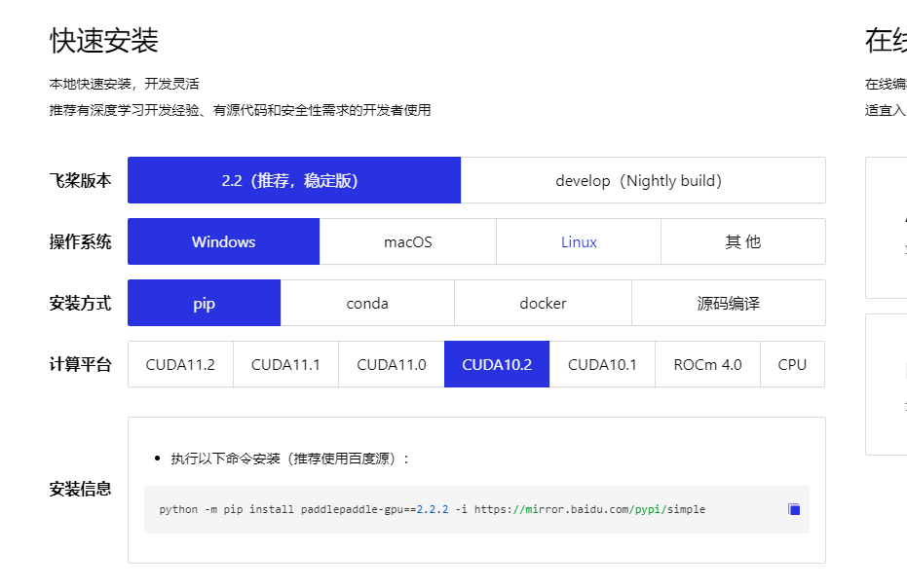Choose ROCm 4.0 compute platform

(x=706, y=364)
